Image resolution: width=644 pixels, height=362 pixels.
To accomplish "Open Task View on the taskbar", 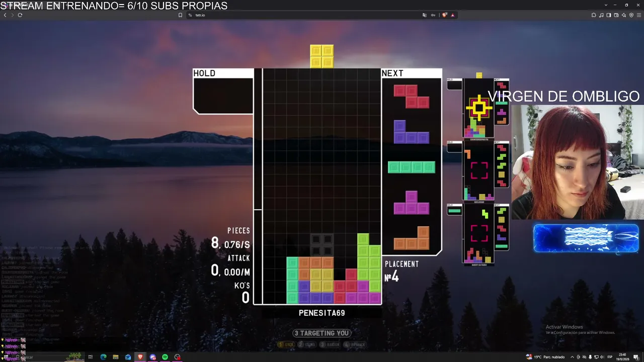I will [x=91, y=357].
